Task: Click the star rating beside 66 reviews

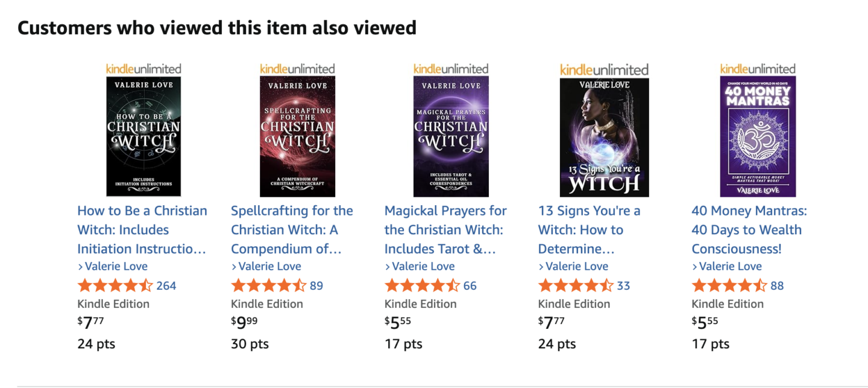Action: (423, 285)
